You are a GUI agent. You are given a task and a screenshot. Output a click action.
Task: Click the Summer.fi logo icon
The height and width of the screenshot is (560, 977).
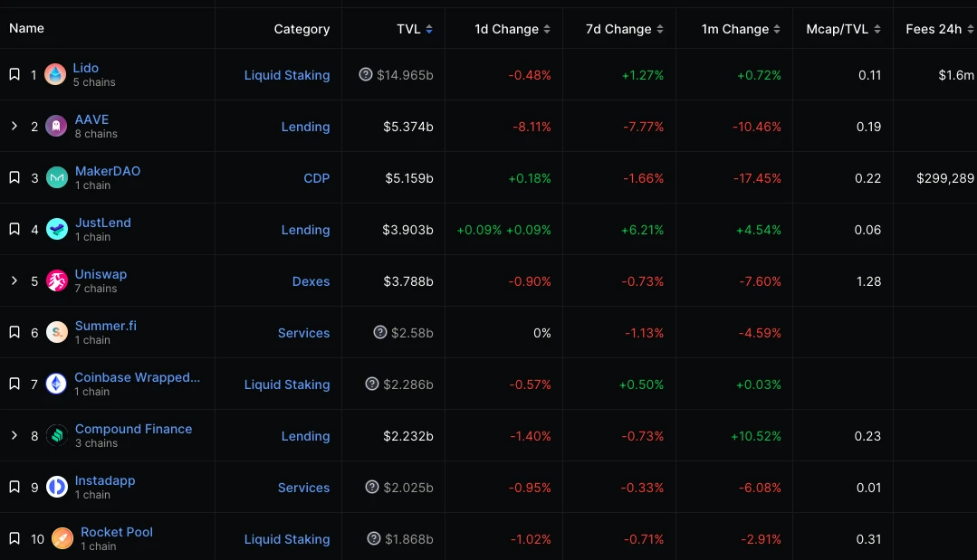click(x=57, y=333)
